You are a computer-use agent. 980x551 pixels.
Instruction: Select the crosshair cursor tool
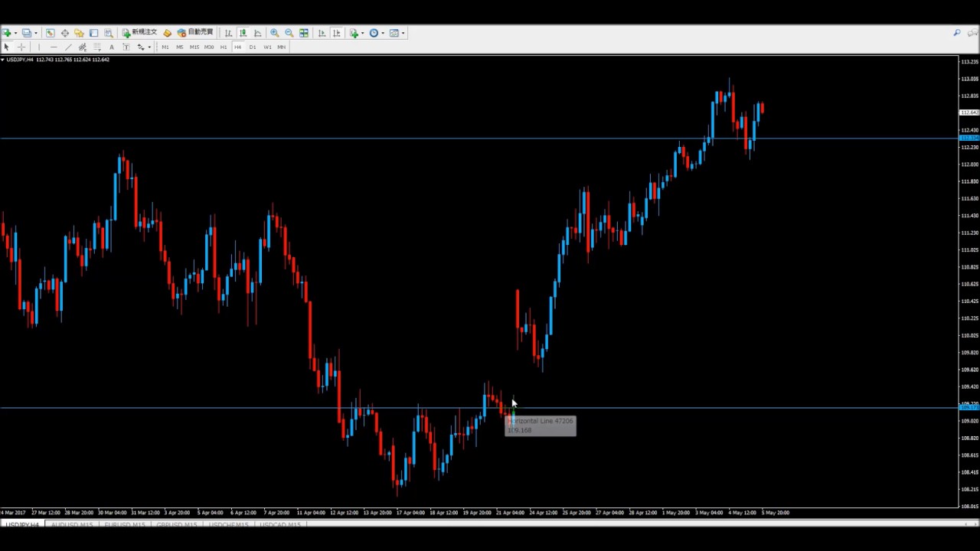(x=21, y=47)
